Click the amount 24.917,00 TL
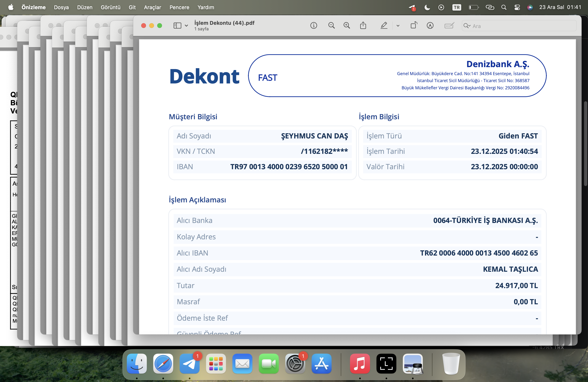The height and width of the screenshot is (382, 588). 516,286
